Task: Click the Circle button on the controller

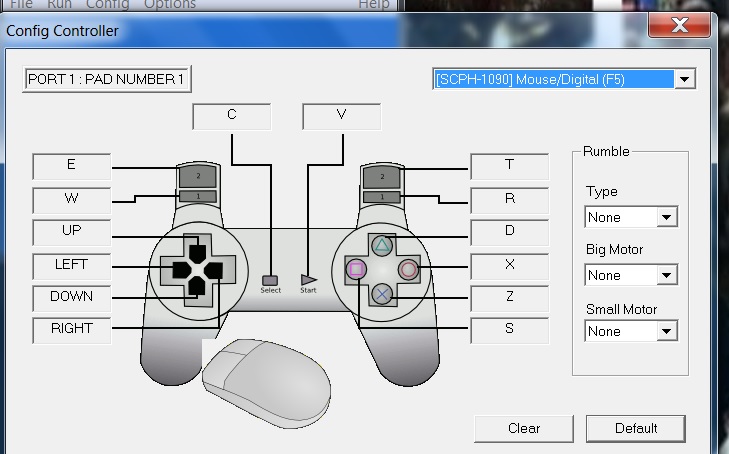Action: 409,270
